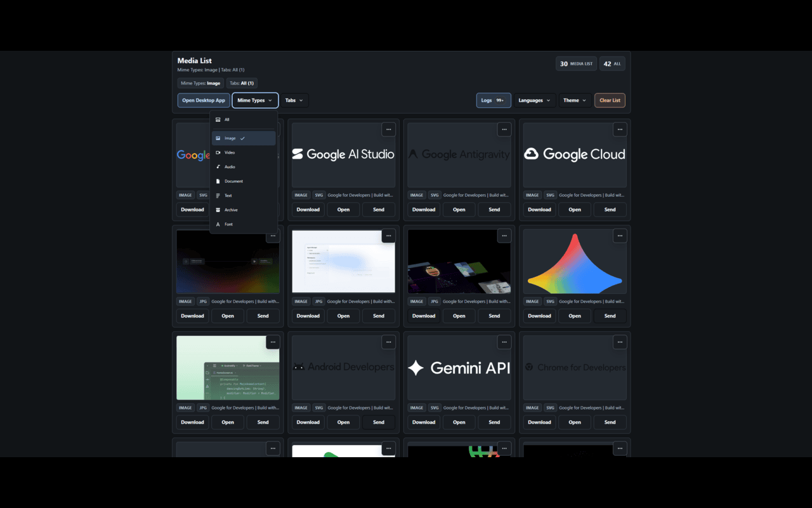The width and height of the screenshot is (812, 508).
Task: Click the SVG tag on Gemini API card
Action: [x=435, y=408]
